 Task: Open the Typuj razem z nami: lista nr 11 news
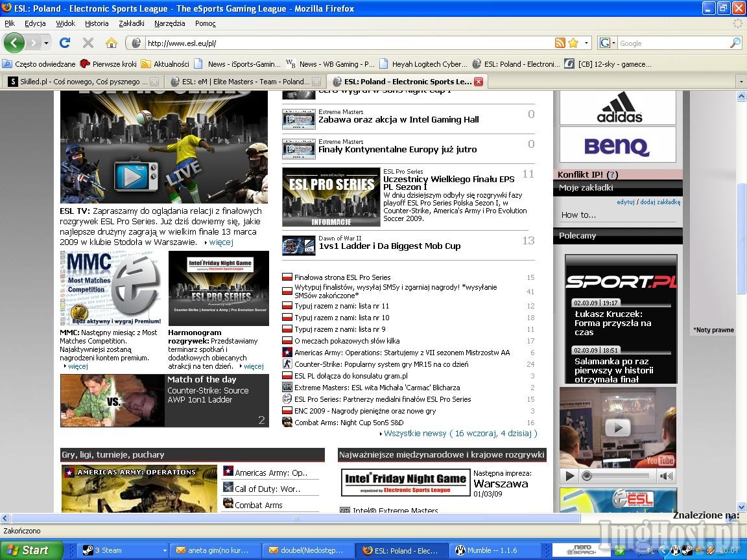point(342,306)
